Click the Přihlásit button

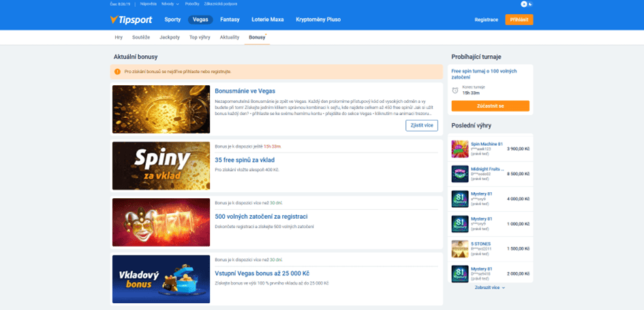click(x=519, y=20)
